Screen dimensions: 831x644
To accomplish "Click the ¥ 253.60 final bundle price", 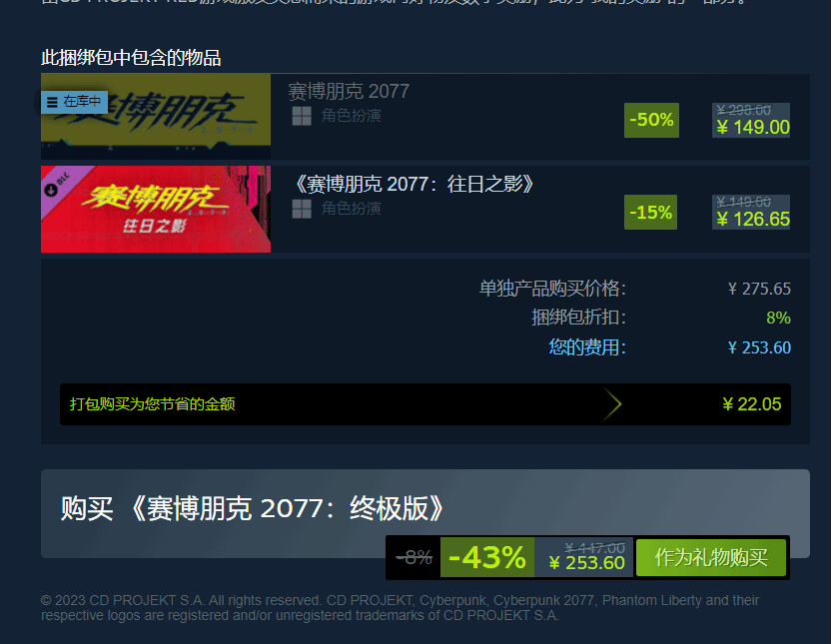I will [586, 563].
